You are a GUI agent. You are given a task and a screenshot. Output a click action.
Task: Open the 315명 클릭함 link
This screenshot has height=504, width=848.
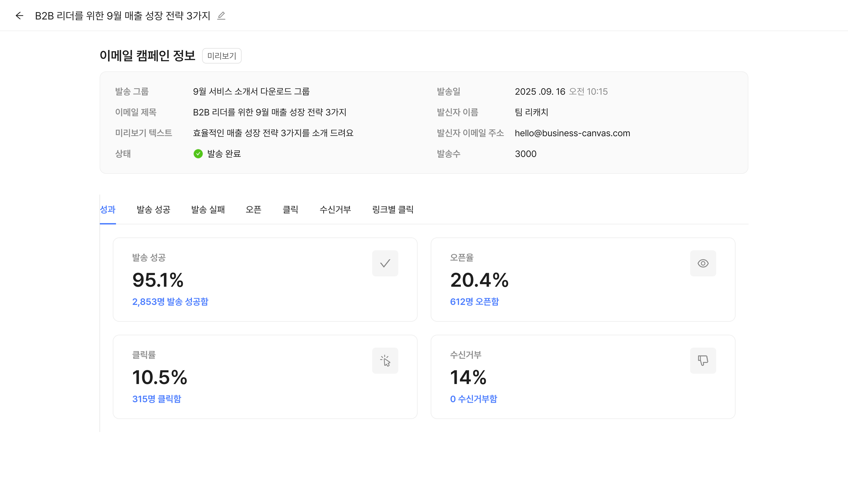[157, 399]
